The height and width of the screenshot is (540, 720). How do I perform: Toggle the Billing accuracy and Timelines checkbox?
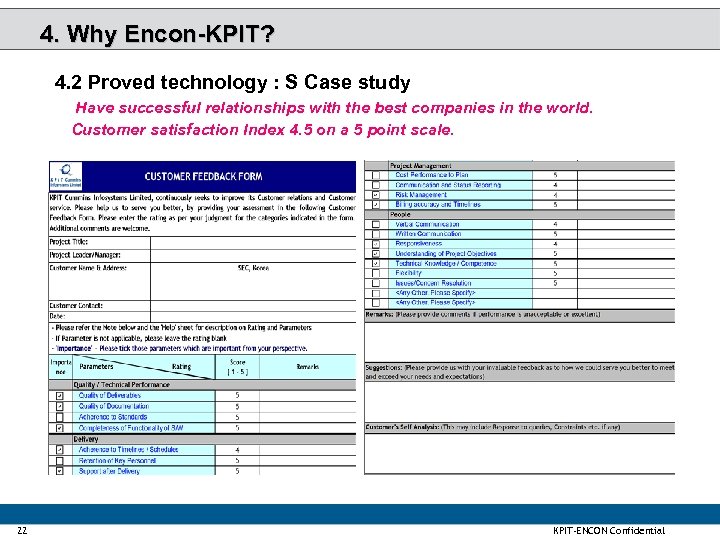click(x=376, y=205)
